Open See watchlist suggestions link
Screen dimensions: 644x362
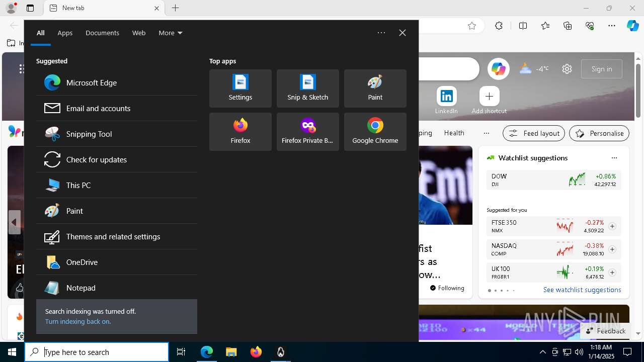click(x=582, y=290)
